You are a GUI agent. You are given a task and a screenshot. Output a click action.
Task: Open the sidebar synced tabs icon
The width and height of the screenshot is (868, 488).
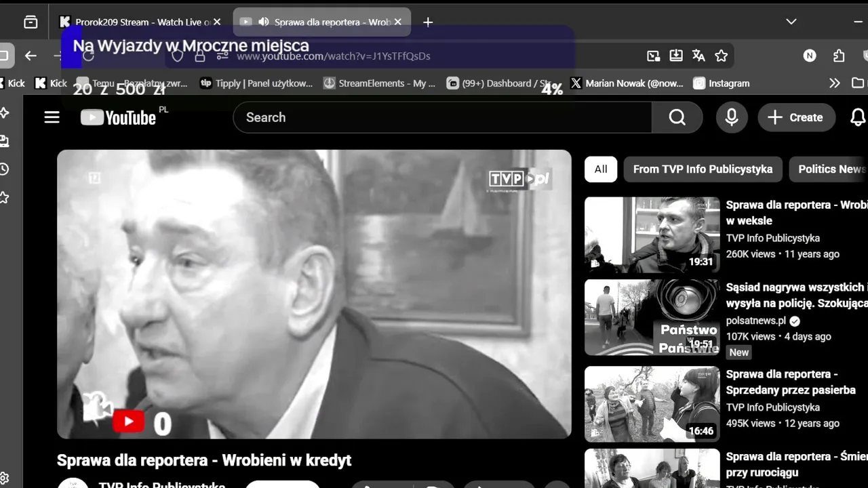tap(5, 141)
